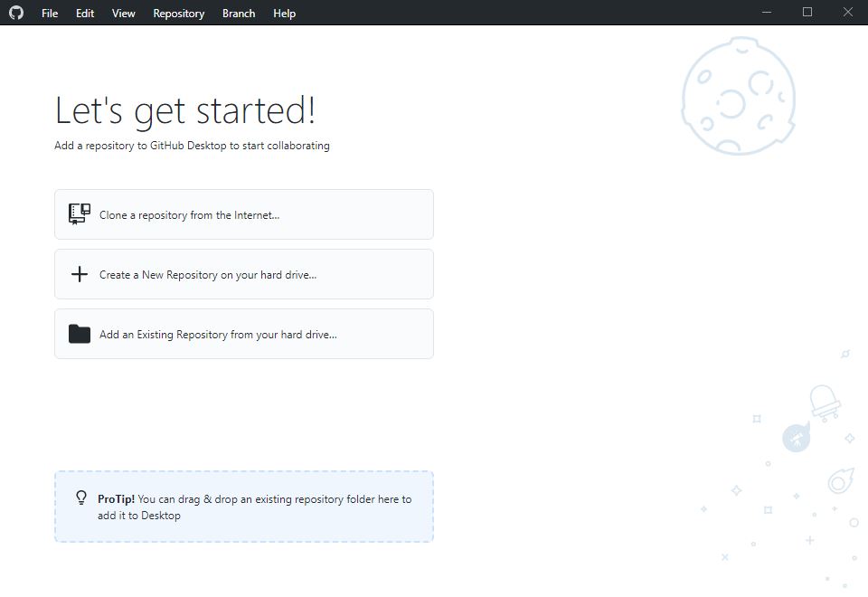Click the ProTip drag and drop text
The width and height of the screenshot is (868, 597).
pos(255,507)
